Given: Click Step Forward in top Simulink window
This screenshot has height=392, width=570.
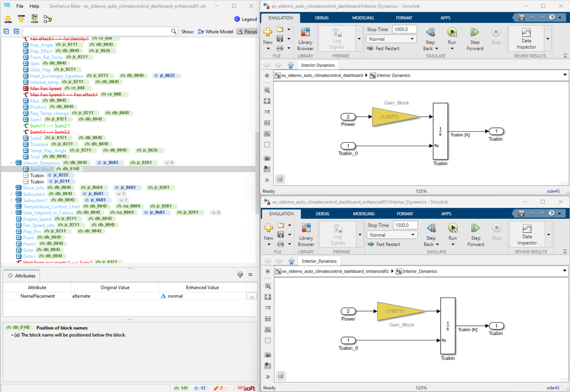Looking at the screenshot, I should click(475, 39).
